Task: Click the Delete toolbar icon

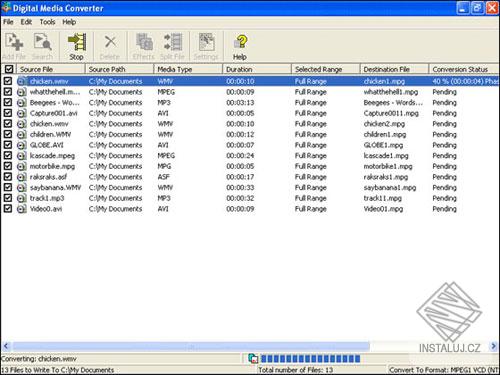Action: point(110,42)
